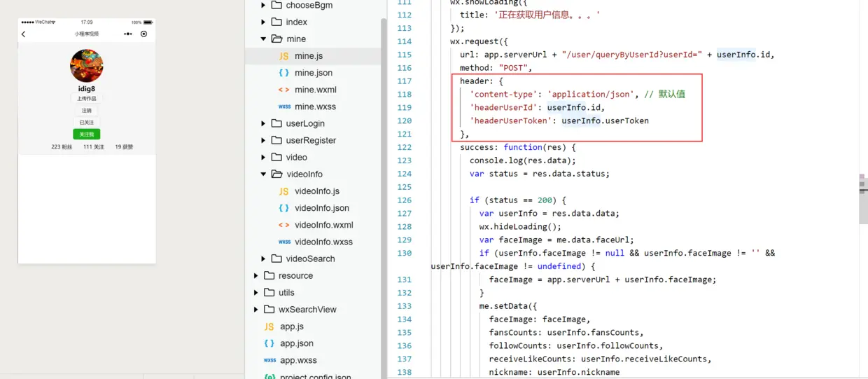Click line number 133 in the gutter
This screenshot has height=379, width=868.
coord(405,306)
